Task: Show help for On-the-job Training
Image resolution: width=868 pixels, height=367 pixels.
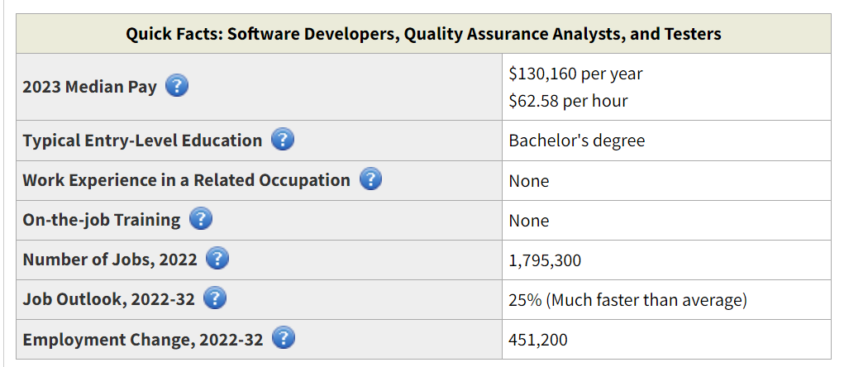Action: (x=201, y=219)
